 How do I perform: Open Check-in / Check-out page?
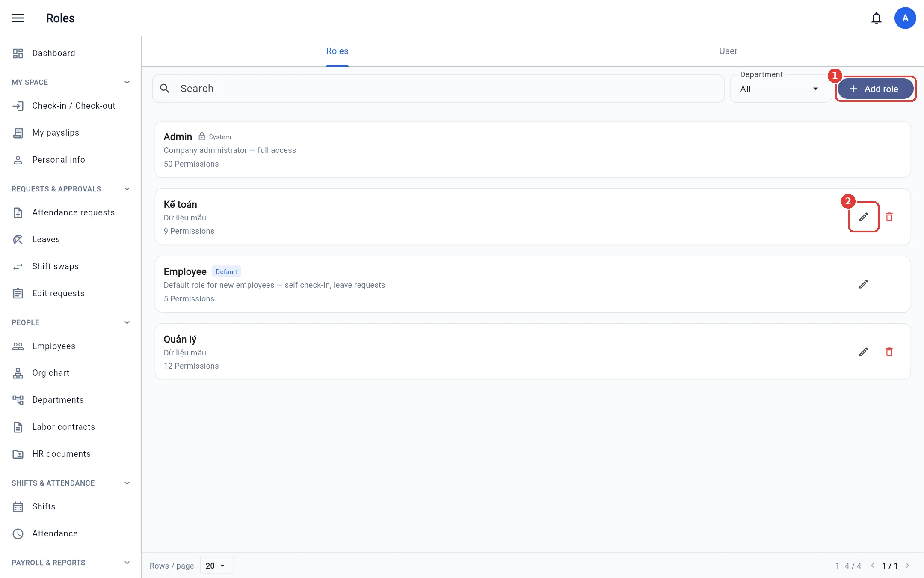pyautogui.click(x=71, y=106)
